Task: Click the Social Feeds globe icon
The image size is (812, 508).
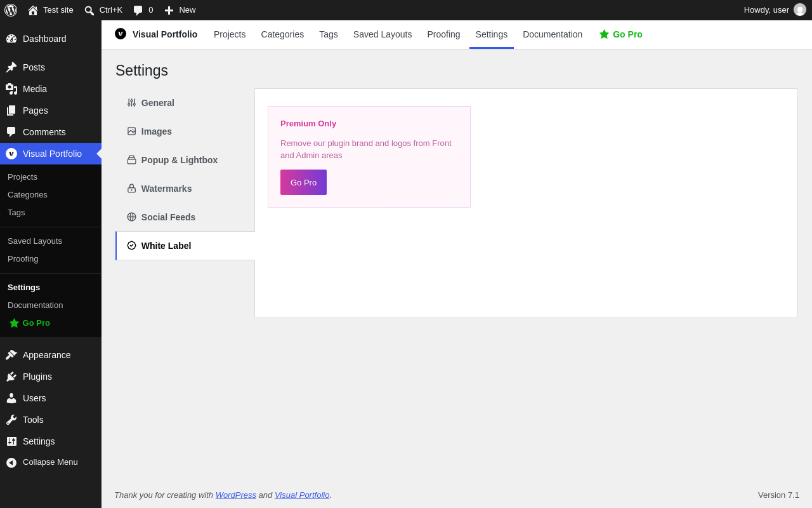Action: tap(131, 217)
